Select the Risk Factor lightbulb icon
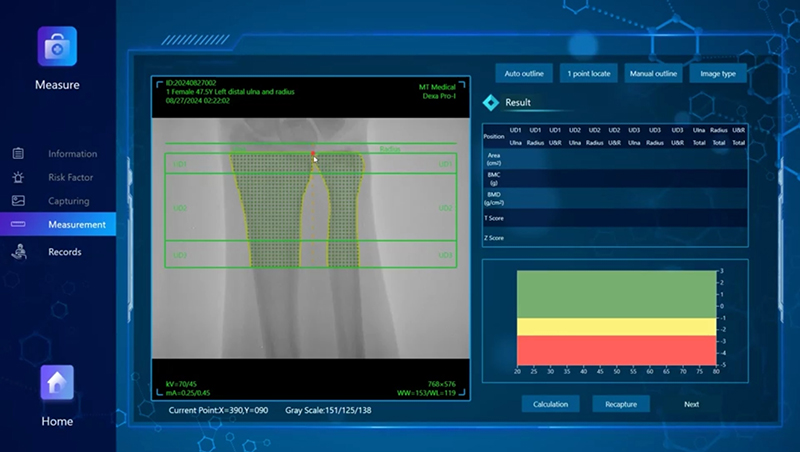800x452 pixels. pos(18,177)
